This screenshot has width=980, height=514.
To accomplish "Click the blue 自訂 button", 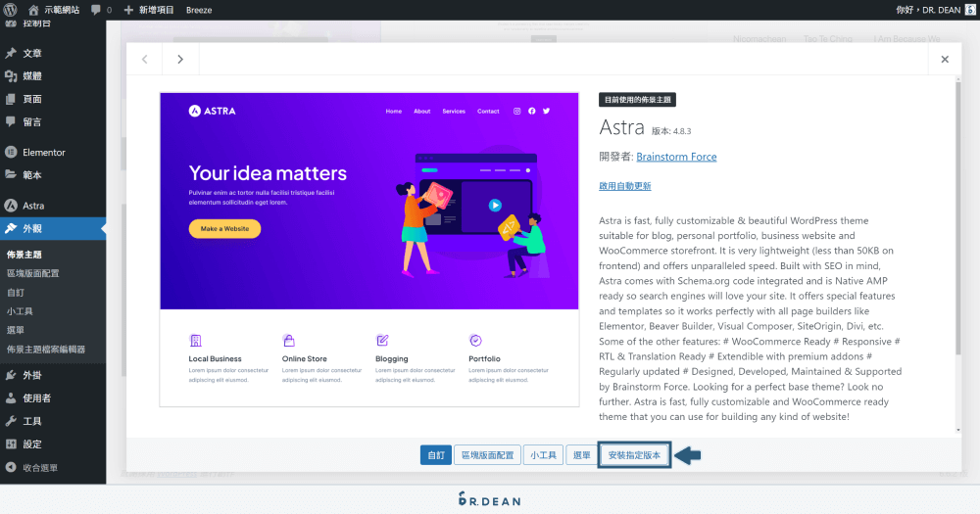I will pyautogui.click(x=436, y=455).
